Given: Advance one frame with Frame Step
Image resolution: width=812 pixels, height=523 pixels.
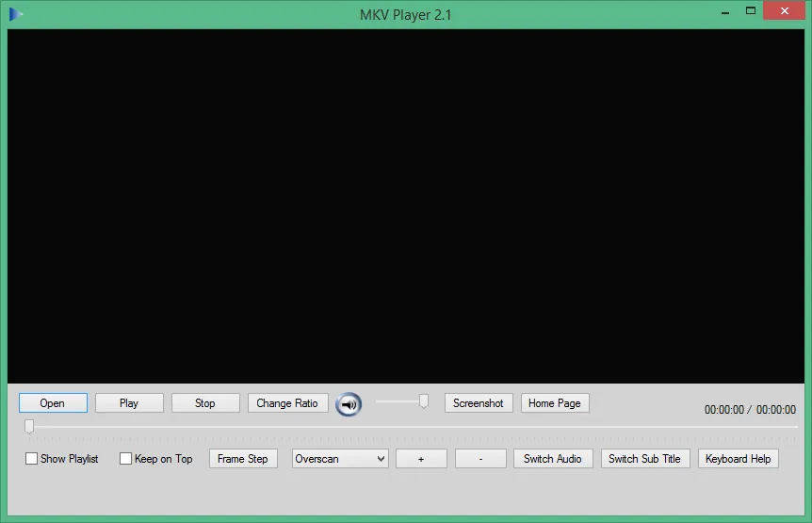Looking at the screenshot, I should (243, 459).
